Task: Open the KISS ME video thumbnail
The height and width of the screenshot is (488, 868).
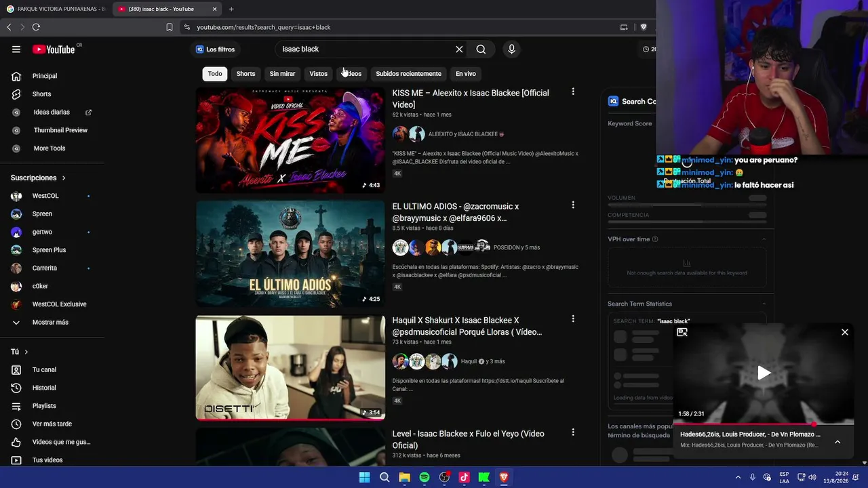Action: tap(290, 140)
